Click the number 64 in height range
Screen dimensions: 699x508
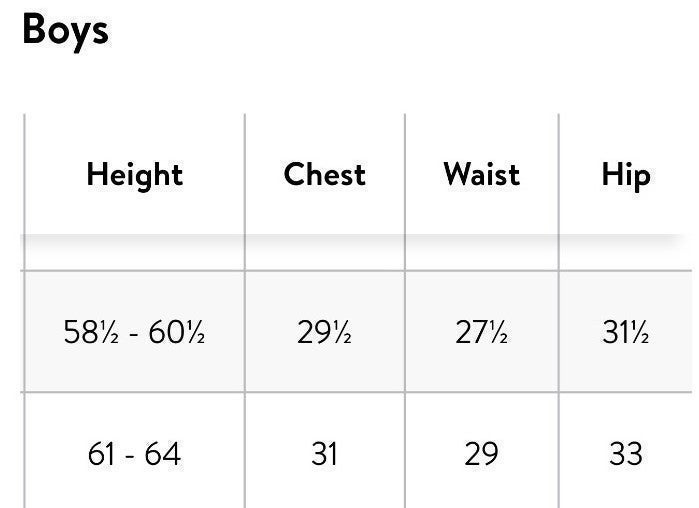click(x=163, y=454)
